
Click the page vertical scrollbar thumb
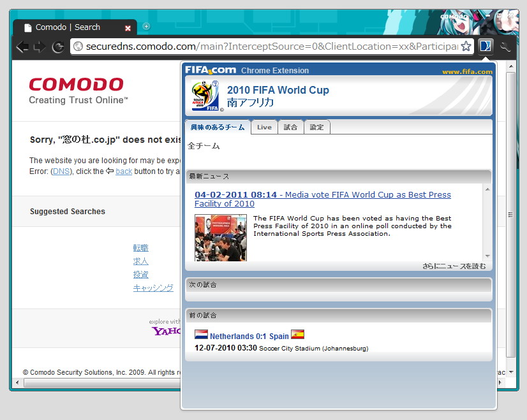[511, 215]
